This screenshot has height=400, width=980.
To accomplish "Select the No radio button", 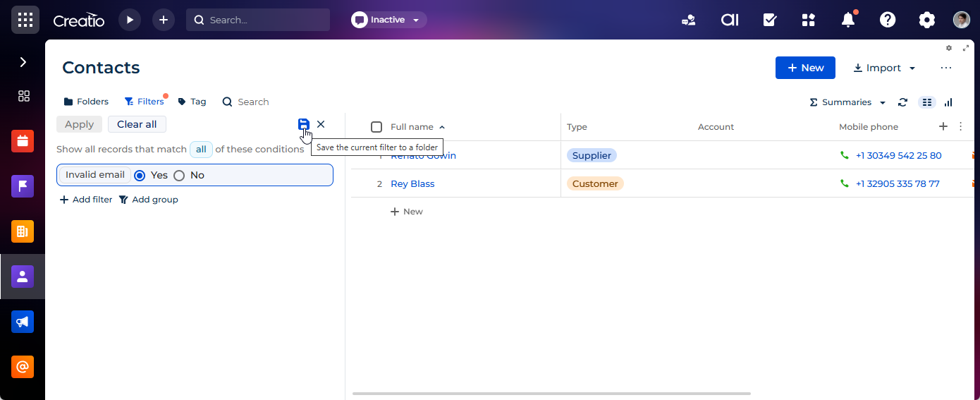I will tap(179, 175).
